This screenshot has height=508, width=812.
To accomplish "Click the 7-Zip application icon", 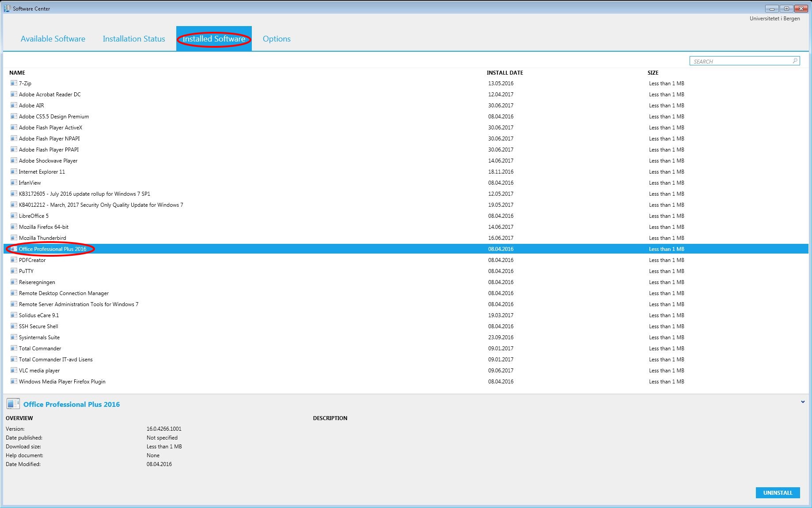I will (x=14, y=83).
